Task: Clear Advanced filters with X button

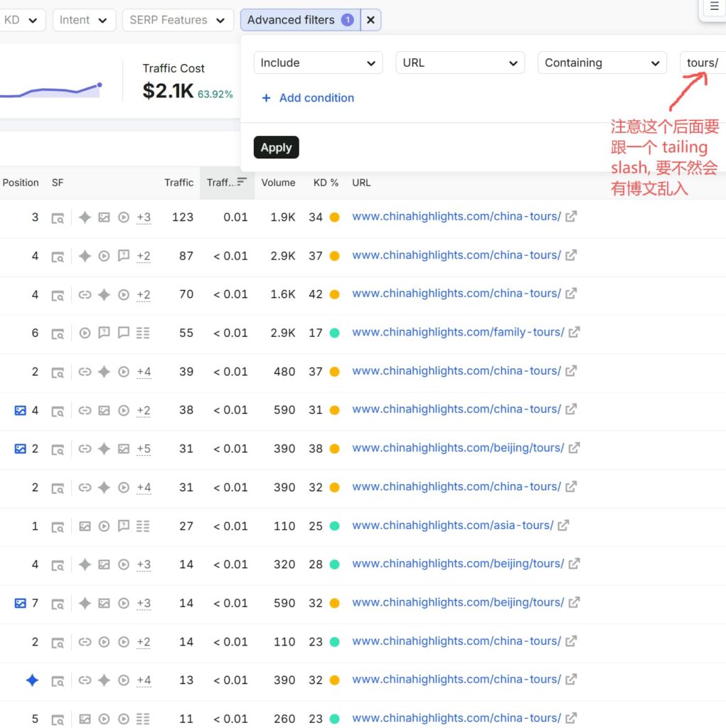Action: click(x=370, y=20)
